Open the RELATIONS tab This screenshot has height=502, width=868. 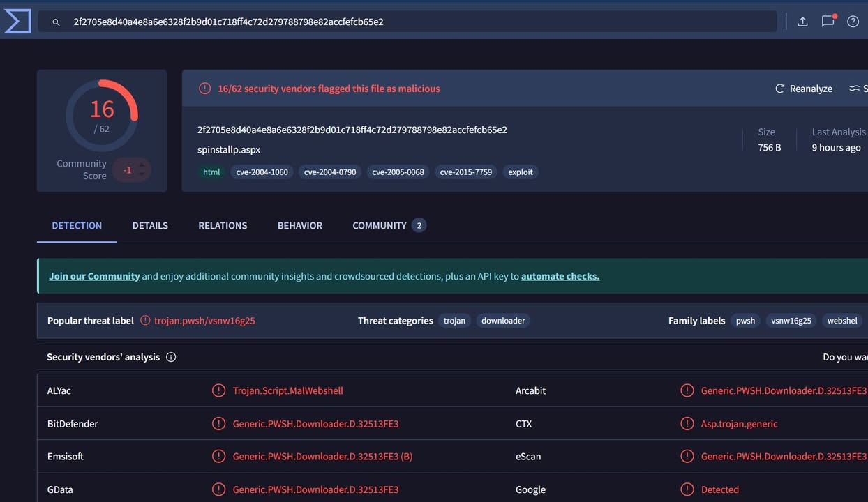tap(223, 225)
